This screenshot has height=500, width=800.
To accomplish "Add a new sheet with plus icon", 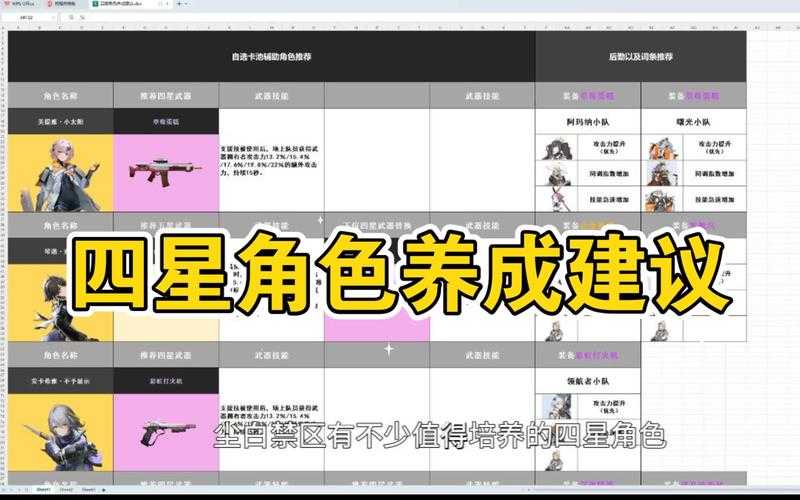I will (x=104, y=489).
